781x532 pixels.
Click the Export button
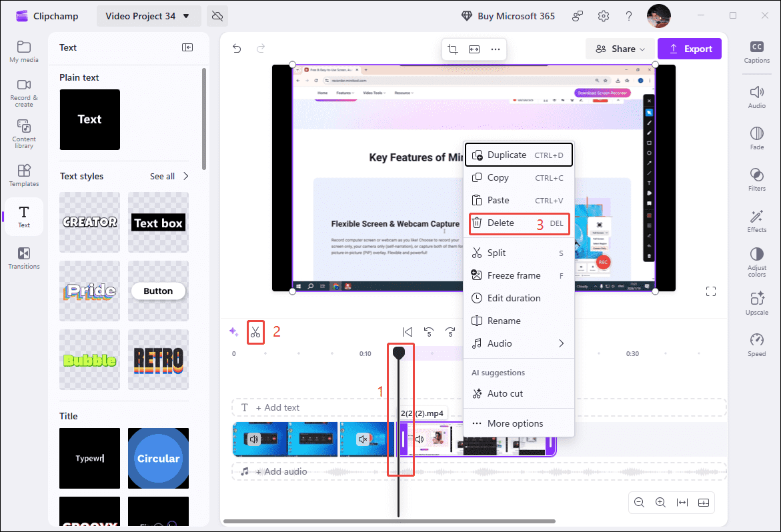690,49
